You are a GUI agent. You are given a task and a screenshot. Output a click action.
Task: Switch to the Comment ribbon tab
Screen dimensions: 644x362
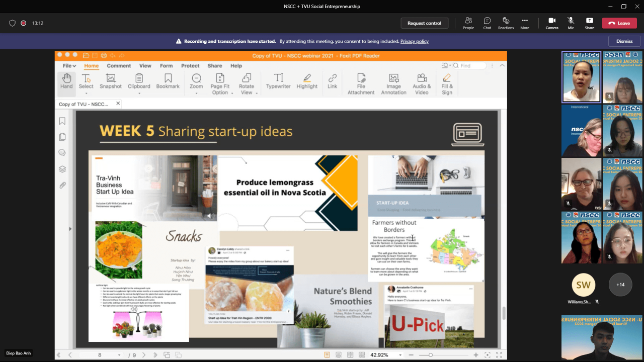(119, 66)
